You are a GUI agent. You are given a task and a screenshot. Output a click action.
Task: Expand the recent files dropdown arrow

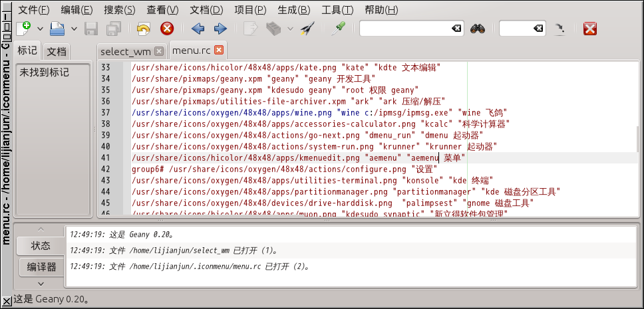[74, 29]
